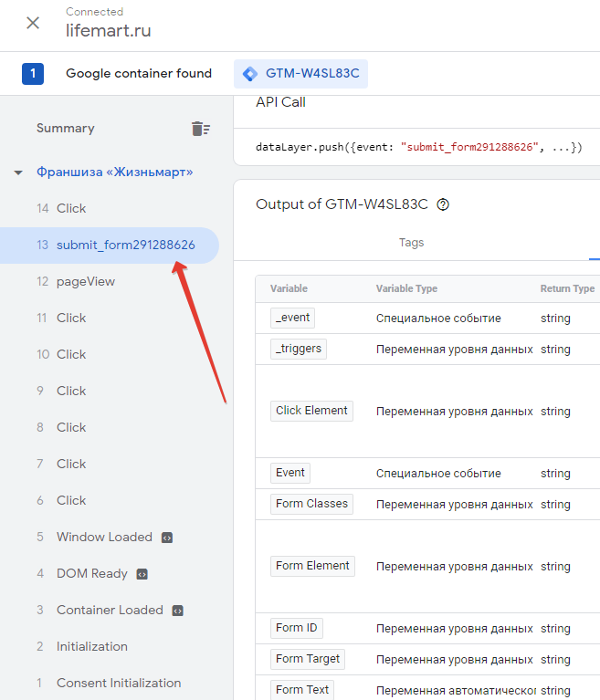The width and height of the screenshot is (600, 700).
Task: Click the API Call heading
Action: point(280,102)
